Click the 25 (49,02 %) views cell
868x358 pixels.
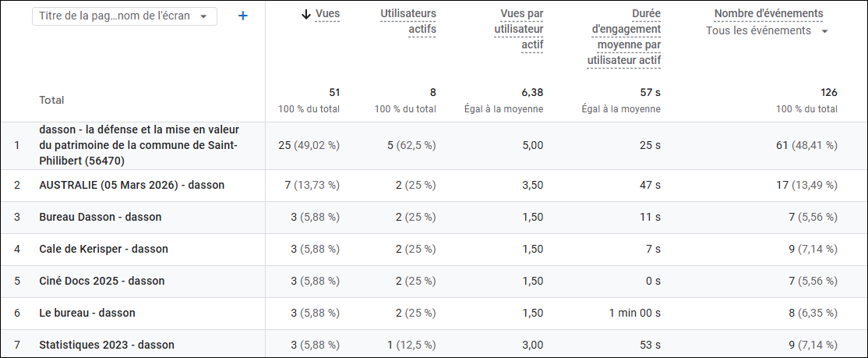click(x=309, y=145)
